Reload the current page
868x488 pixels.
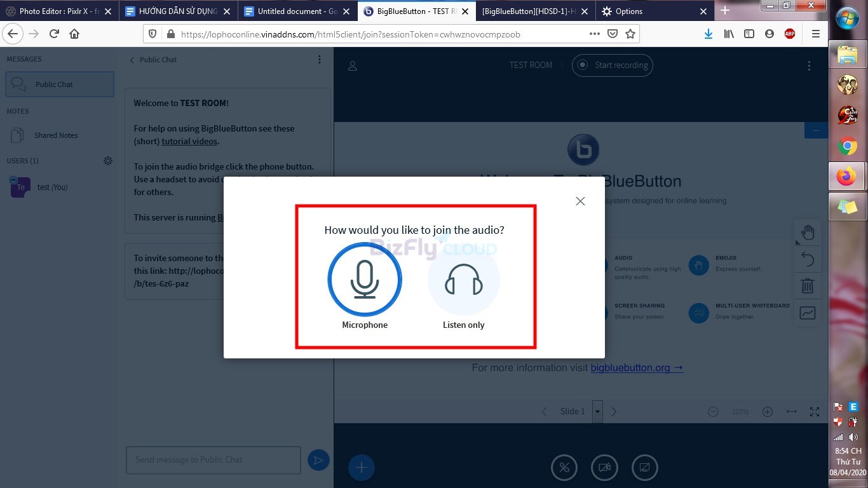54,34
